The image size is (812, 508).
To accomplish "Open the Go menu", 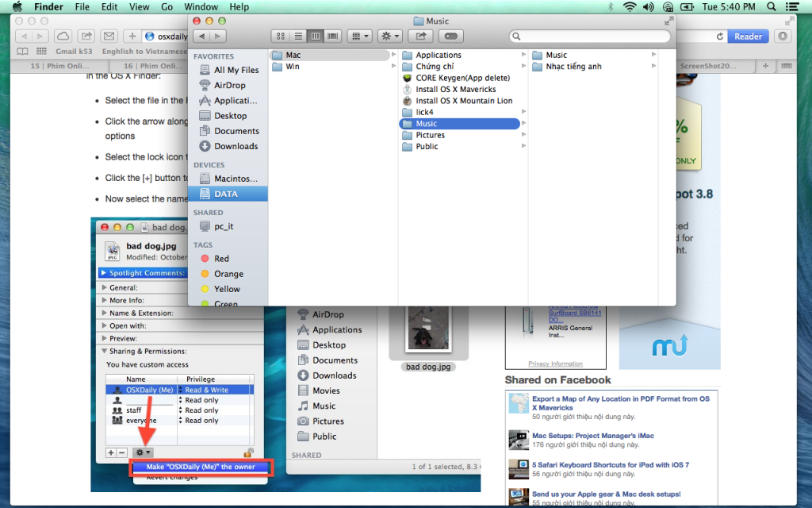I will click(167, 6).
